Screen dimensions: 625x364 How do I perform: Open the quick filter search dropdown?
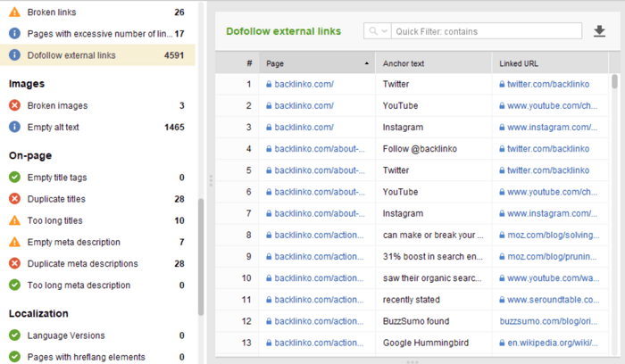pyautogui.click(x=378, y=31)
